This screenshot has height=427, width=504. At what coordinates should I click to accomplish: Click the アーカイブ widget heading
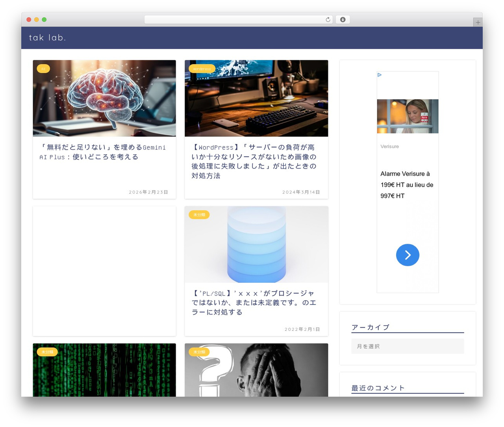371,327
